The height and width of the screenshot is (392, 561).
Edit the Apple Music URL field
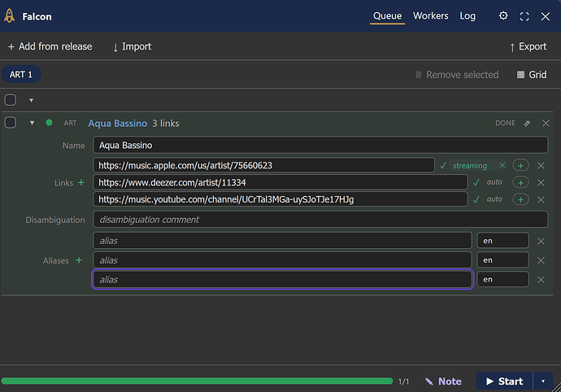pyautogui.click(x=263, y=165)
